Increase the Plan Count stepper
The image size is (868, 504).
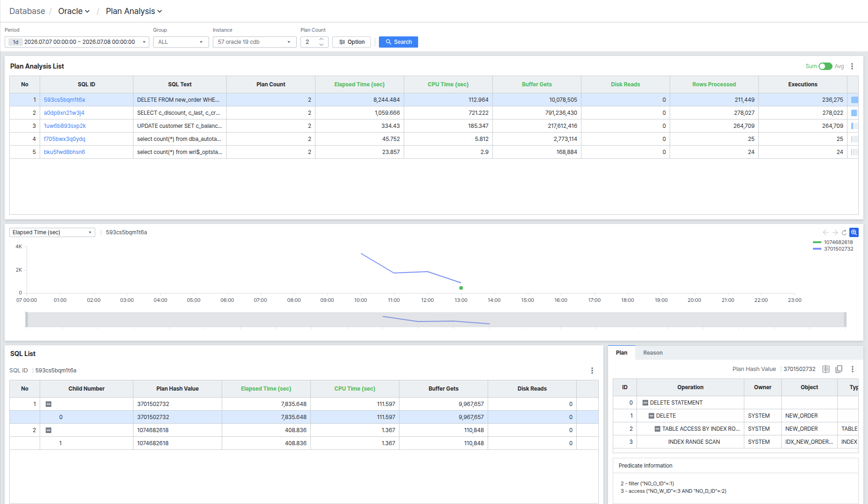[322, 39]
